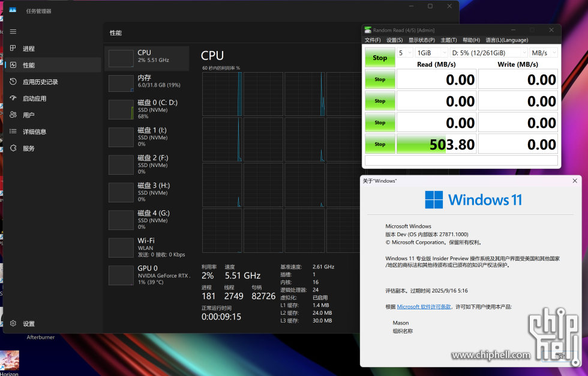Click the 2.61 GHz base speed value

click(323, 267)
